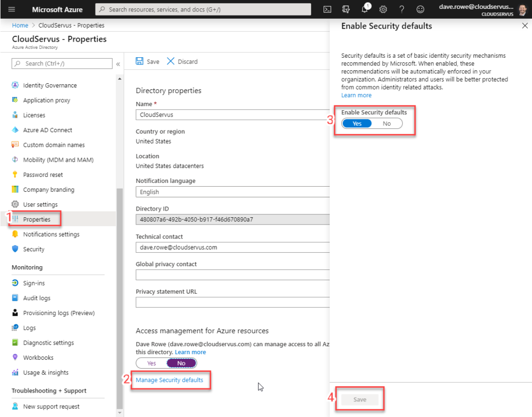Click the Workbooks icon

coord(15,357)
